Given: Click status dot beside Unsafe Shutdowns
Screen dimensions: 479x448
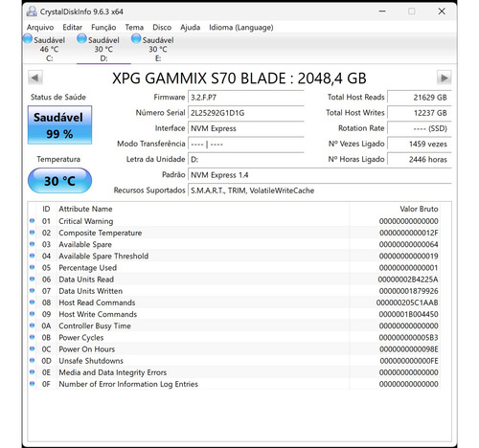Looking at the screenshot, I should (32, 360).
